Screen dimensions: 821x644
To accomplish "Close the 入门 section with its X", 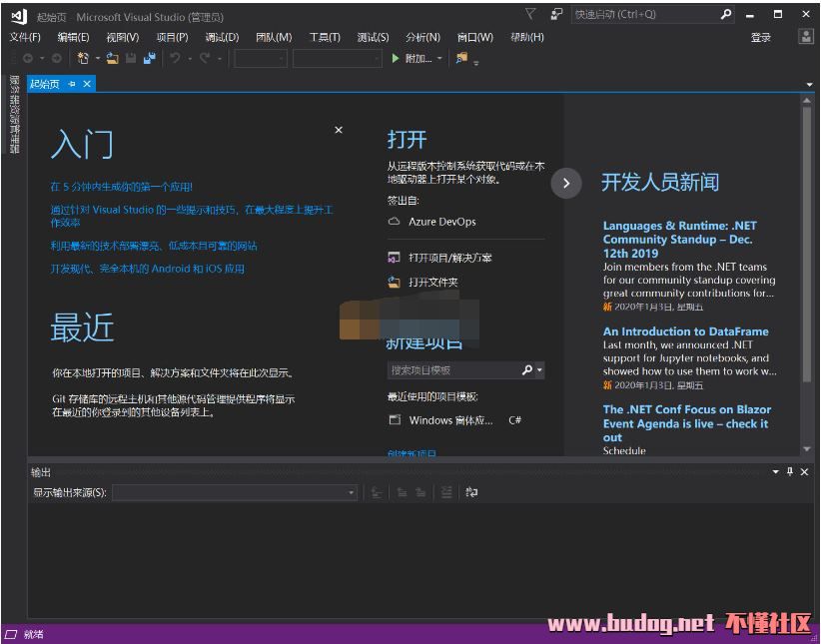I will [339, 130].
